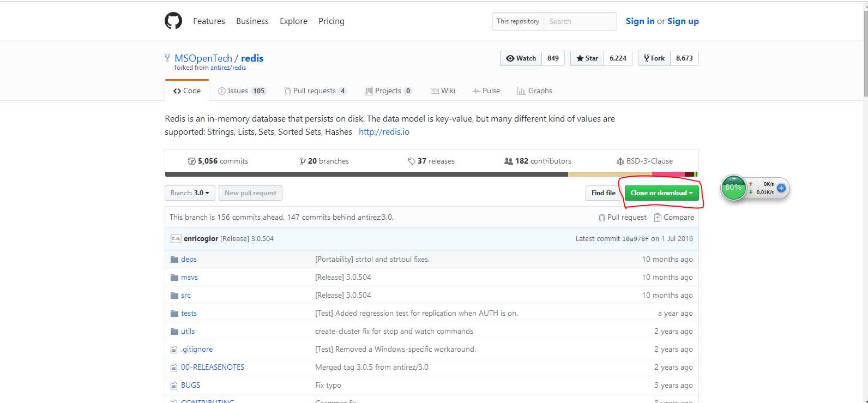Image resolution: width=868 pixels, height=403 pixels.
Task: Open commit hash 10a978f
Action: [635, 239]
